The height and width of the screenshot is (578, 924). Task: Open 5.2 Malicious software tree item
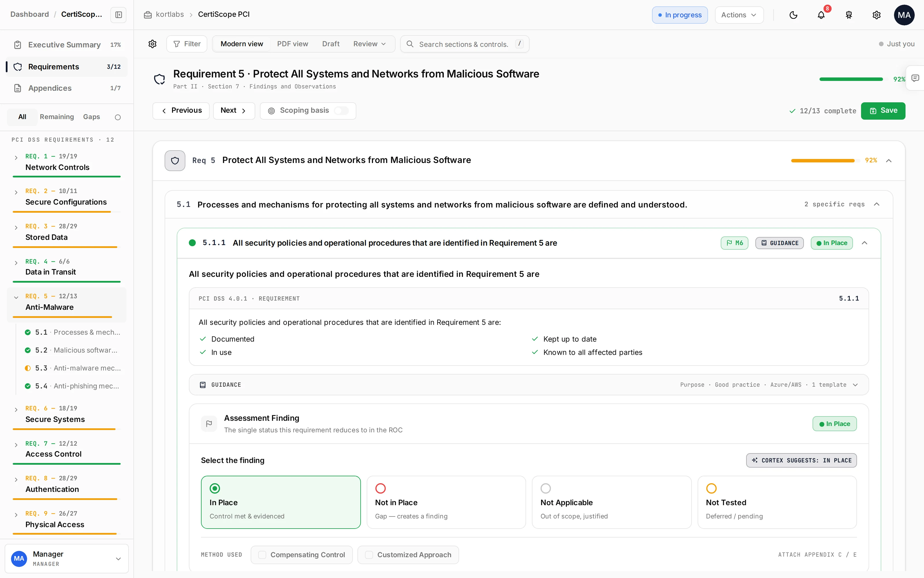pyautogui.click(x=72, y=350)
